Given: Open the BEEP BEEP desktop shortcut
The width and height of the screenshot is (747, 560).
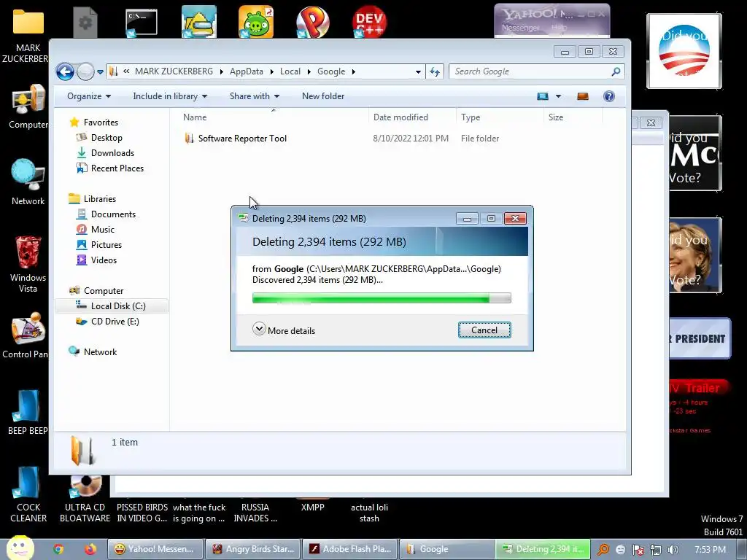Looking at the screenshot, I should pyautogui.click(x=27, y=412).
